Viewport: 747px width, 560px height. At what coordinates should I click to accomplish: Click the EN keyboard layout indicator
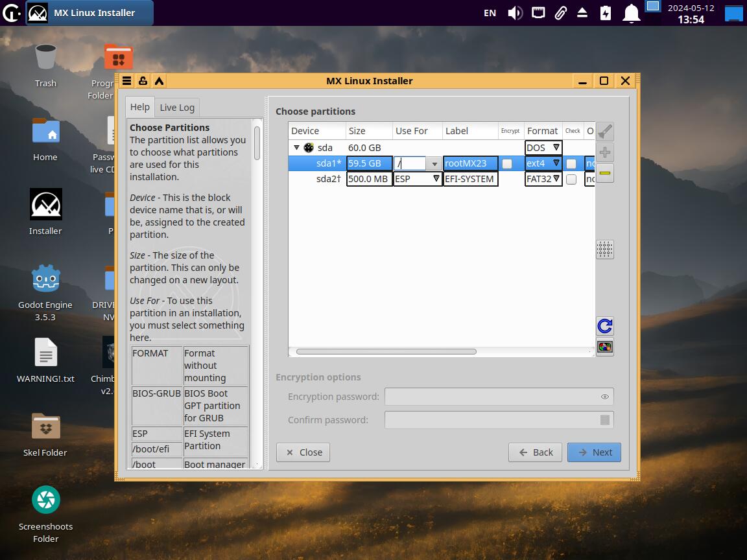490,13
